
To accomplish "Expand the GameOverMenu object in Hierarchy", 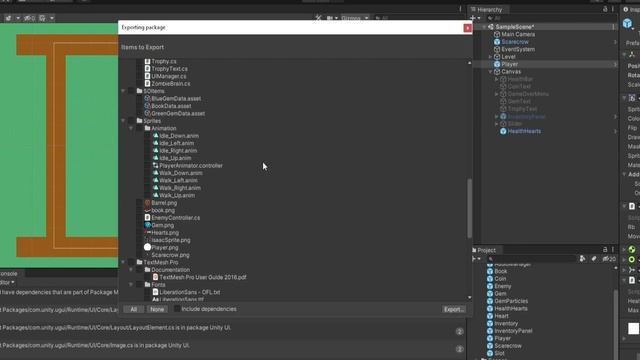I will tap(497, 94).
